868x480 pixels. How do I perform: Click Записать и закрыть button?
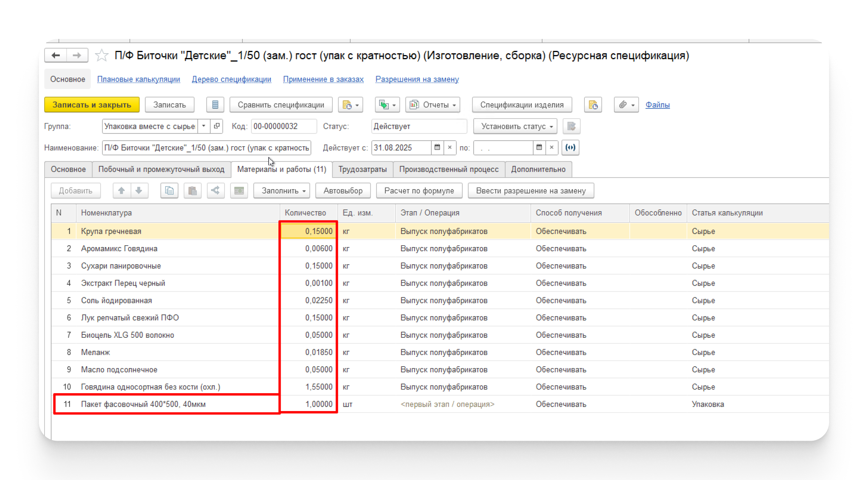92,105
